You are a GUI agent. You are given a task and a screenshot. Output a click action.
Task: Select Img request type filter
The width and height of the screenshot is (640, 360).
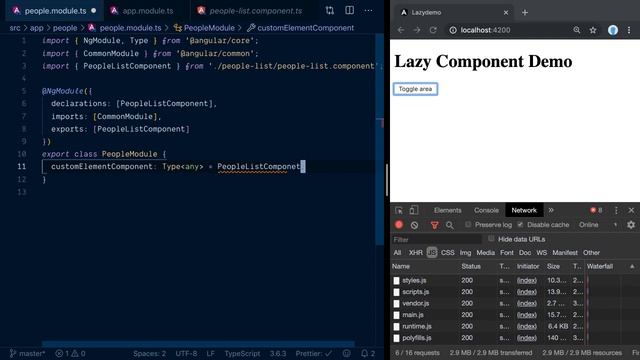(465, 253)
